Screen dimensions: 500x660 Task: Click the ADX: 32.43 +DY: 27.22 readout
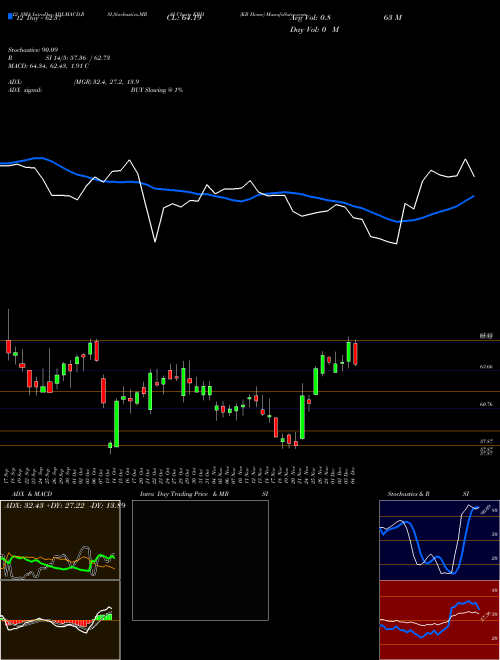click(64, 505)
